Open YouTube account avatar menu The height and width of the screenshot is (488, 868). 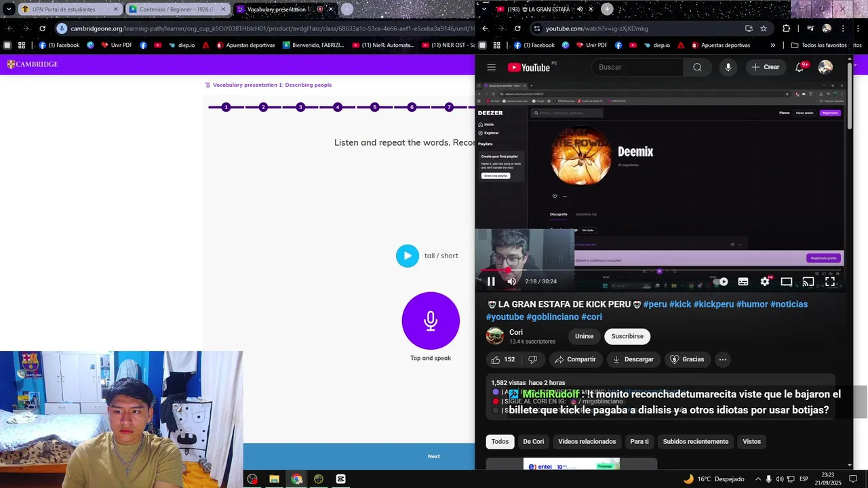825,67
